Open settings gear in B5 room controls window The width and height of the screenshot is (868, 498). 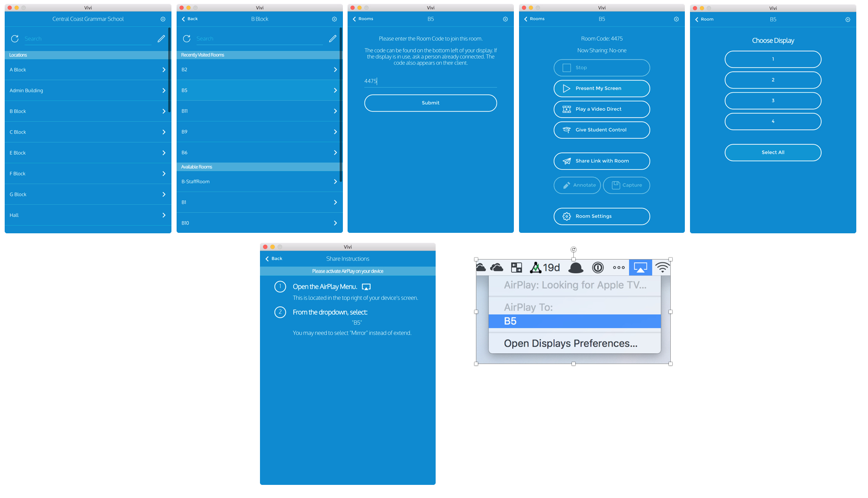pos(676,19)
